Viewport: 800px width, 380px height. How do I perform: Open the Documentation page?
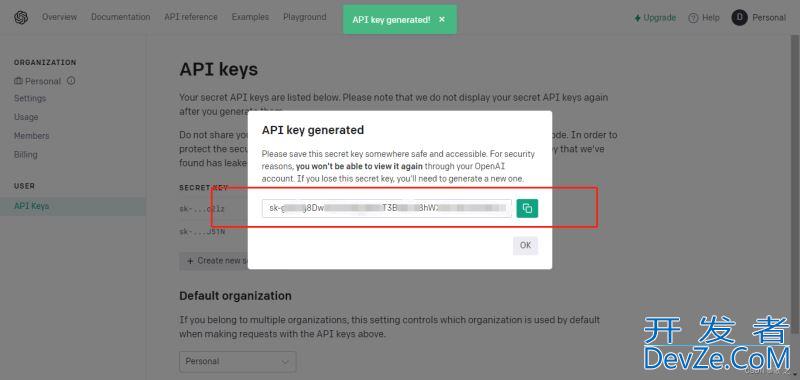click(x=120, y=17)
